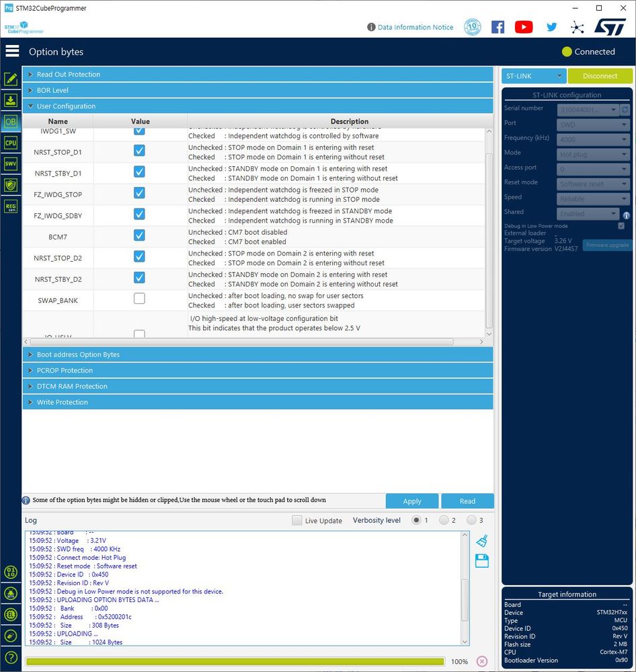
Task: Open the ST-LINK interface dropdown
Action: pyautogui.click(x=534, y=76)
